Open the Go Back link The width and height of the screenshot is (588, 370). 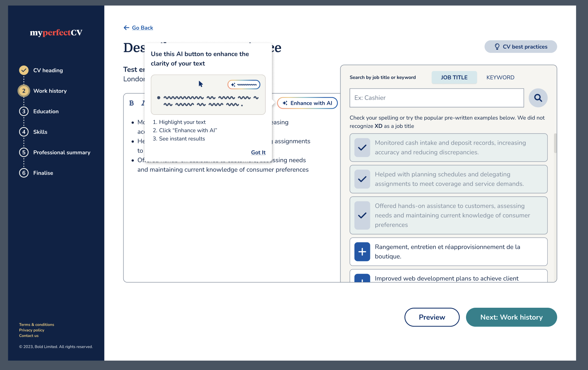point(143,28)
